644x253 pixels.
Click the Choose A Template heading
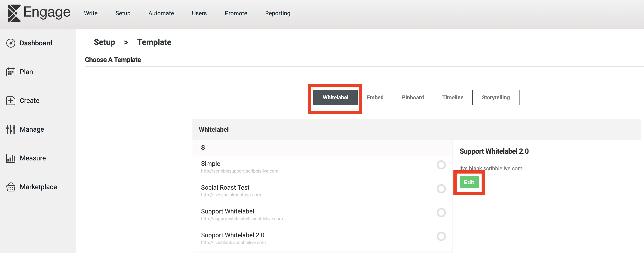(113, 60)
